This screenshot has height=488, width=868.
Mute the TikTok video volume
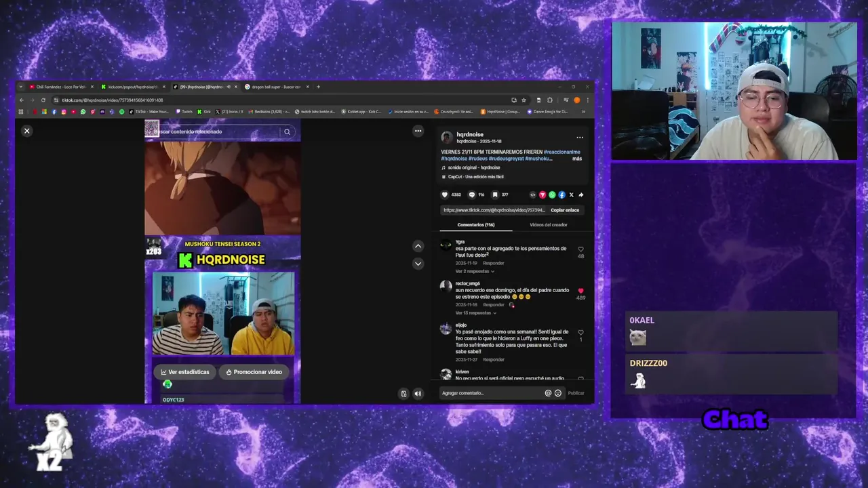(x=418, y=393)
